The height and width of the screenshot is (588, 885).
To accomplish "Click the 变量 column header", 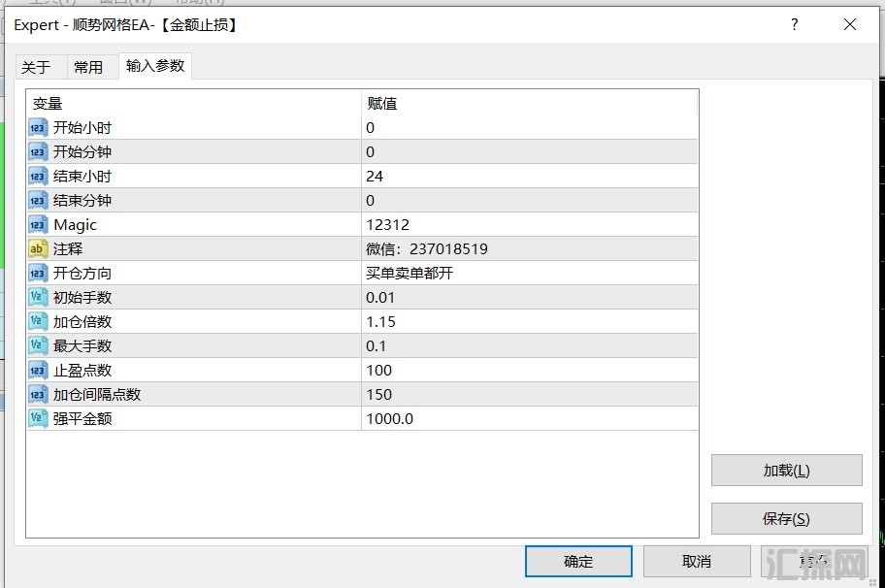I will (194, 104).
